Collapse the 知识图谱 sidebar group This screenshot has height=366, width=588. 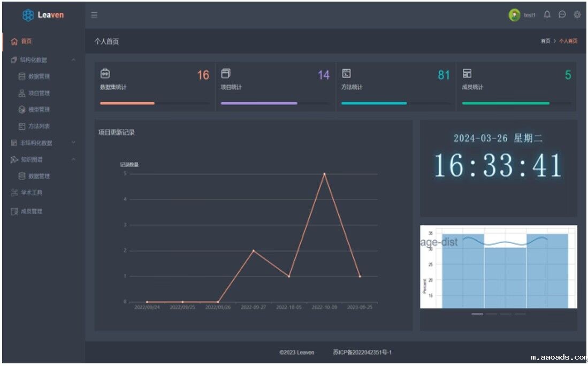(x=73, y=159)
